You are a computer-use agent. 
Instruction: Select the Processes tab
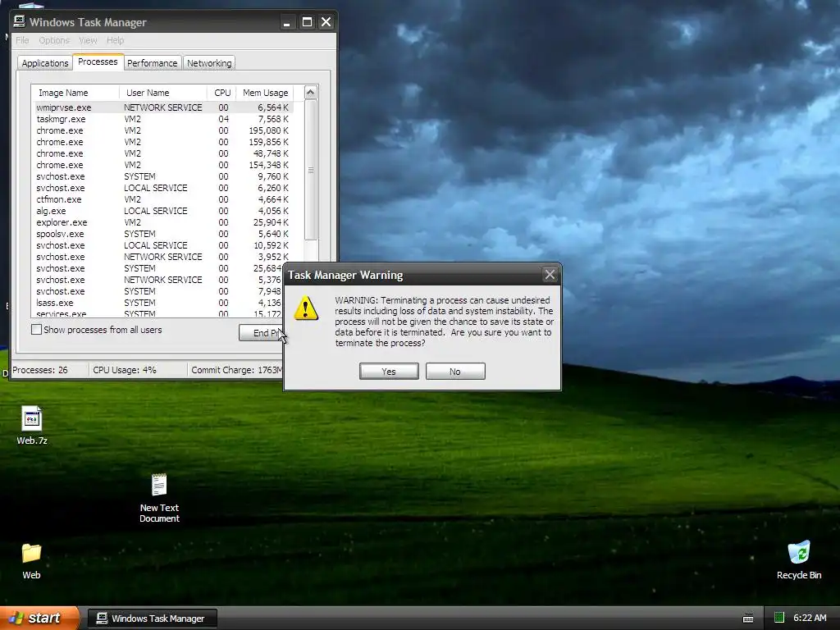coord(98,62)
